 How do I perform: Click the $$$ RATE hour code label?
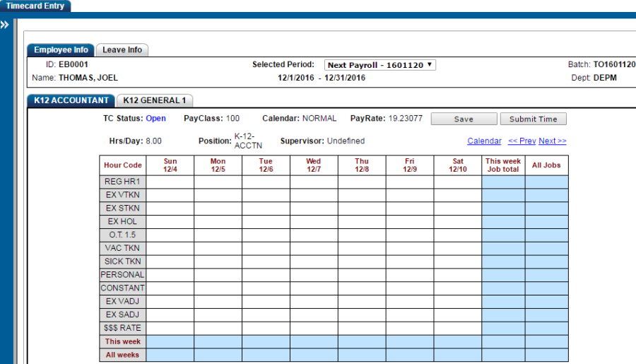[x=123, y=328]
